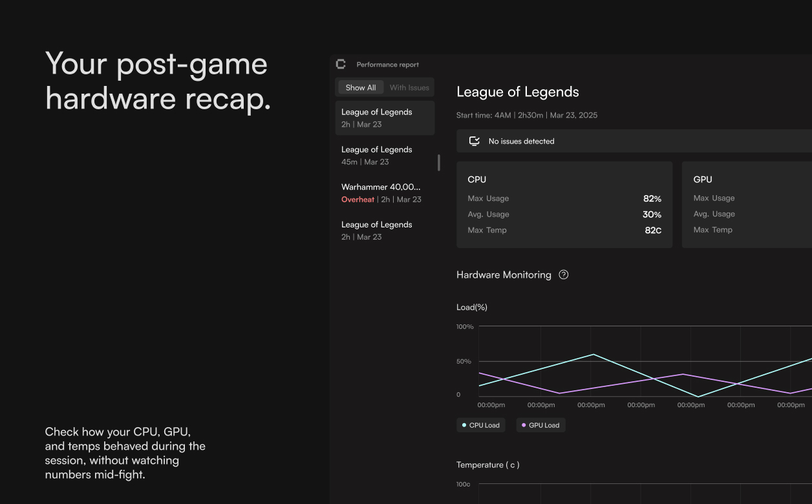
Task: Open the League of Legends 45m session
Action: pos(385,155)
